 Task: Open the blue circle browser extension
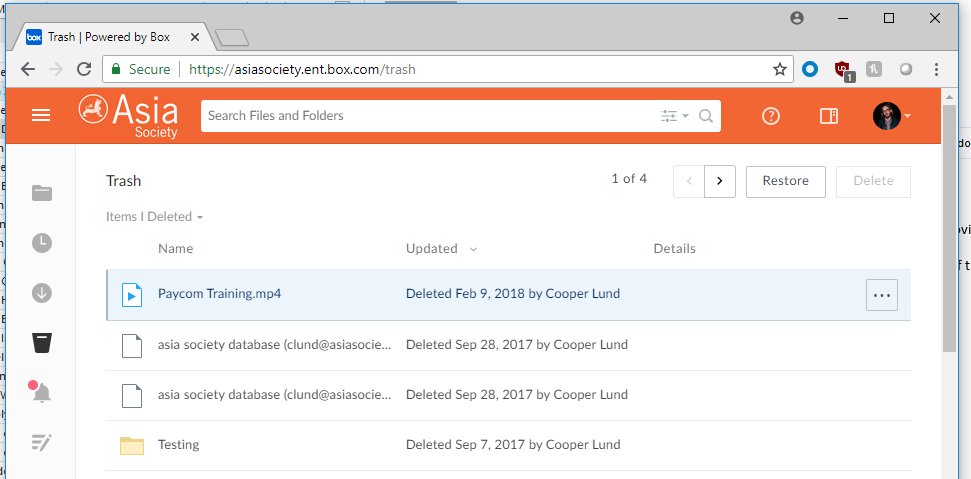(810, 69)
